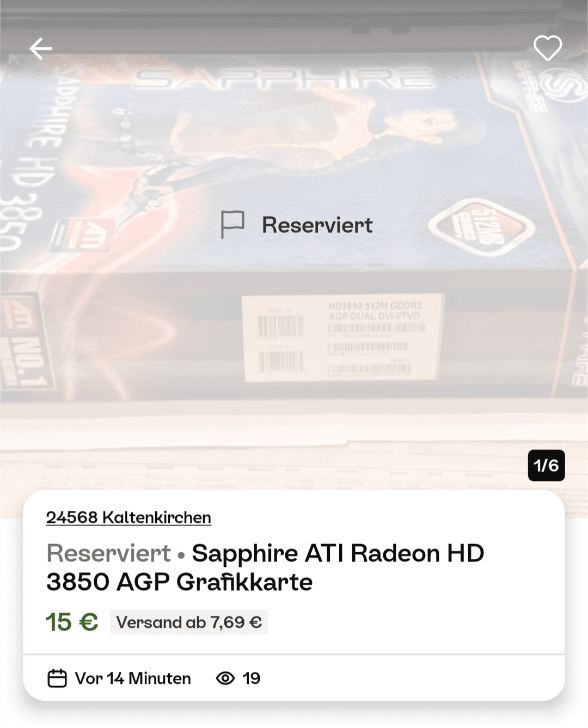Tap the back arrow icon
The image size is (588, 728).
coord(41,48)
